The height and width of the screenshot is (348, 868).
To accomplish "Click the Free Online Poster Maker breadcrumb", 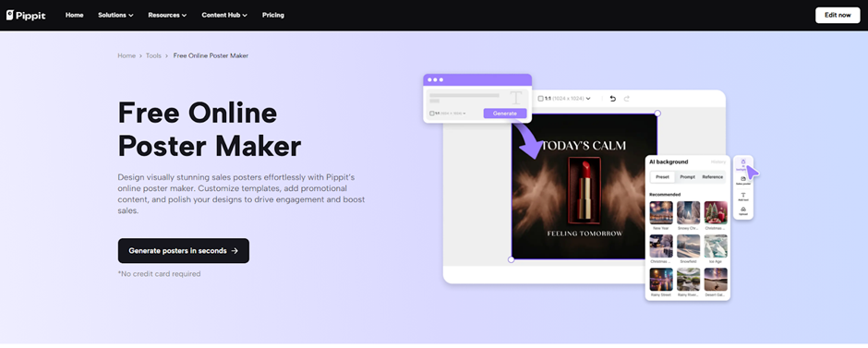I will click(x=211, y=56).
